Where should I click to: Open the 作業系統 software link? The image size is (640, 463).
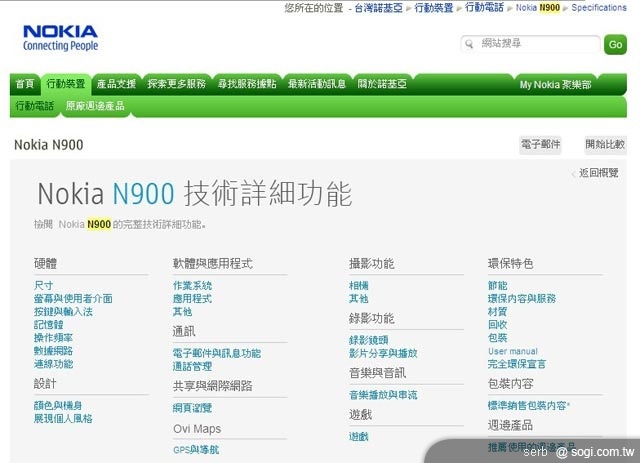(192, 285)
